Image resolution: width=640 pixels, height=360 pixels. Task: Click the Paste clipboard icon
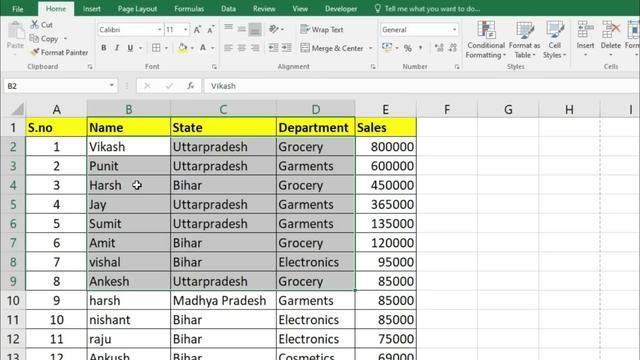15,31
